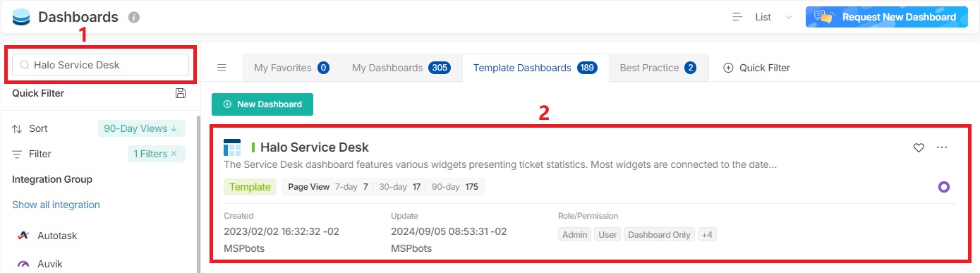Click the Admin role tag

point(575,234)
